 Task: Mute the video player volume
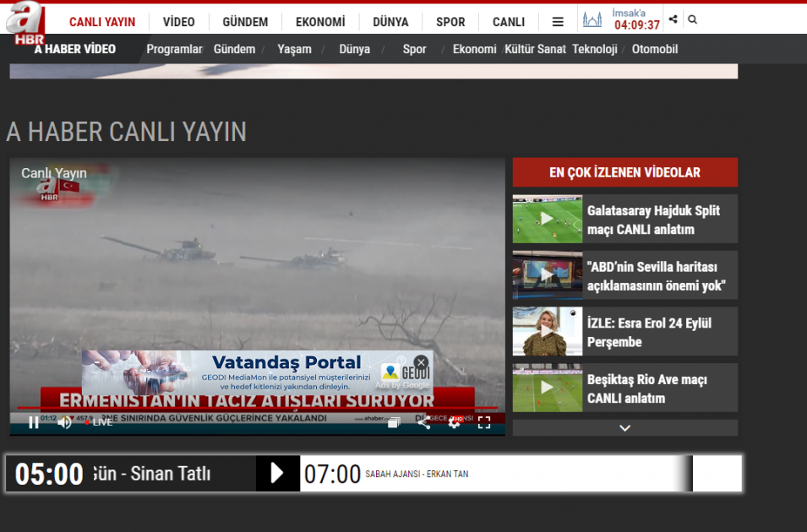click(64, 422)
